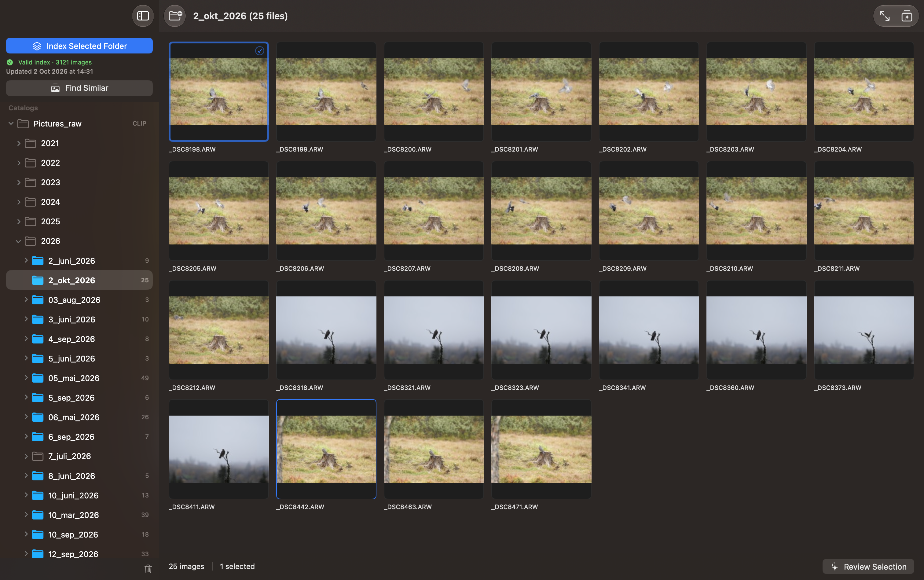This screenshot has height=580, width=924.
Task: Click the green valid index status icon
Action: point(10,62)
